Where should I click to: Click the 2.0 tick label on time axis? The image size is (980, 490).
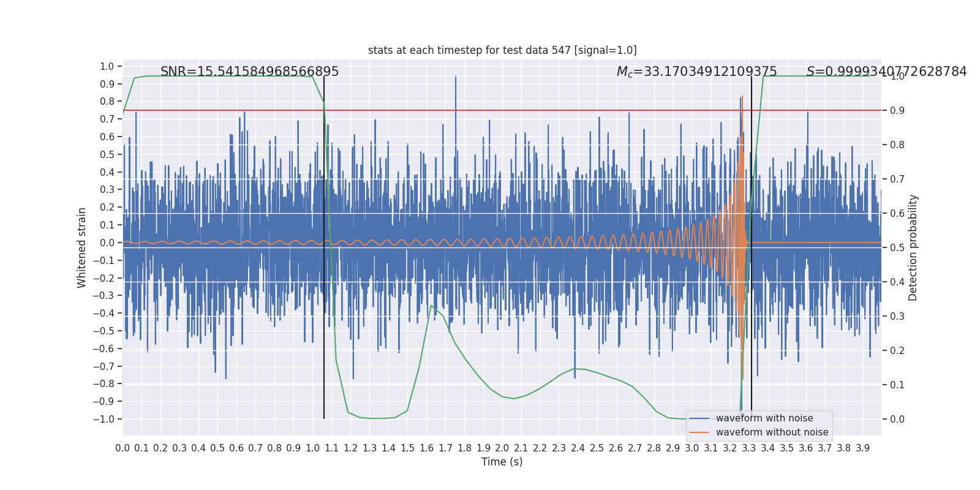502,448
